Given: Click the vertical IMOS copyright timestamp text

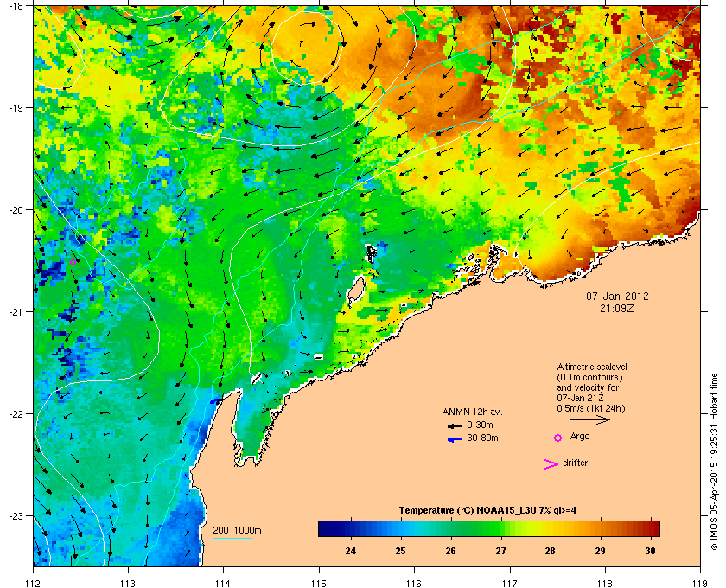Looking at the screenshot, I should (x=714, y=462).
